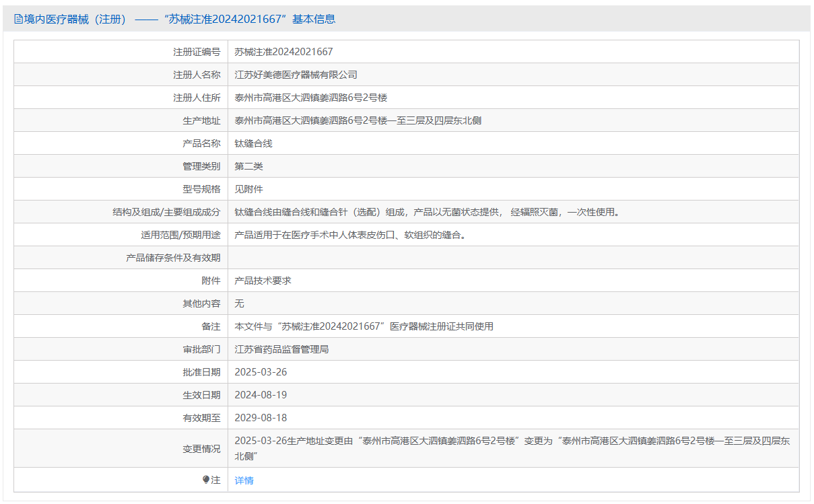Click the 注册证编号 label cell

121,52
